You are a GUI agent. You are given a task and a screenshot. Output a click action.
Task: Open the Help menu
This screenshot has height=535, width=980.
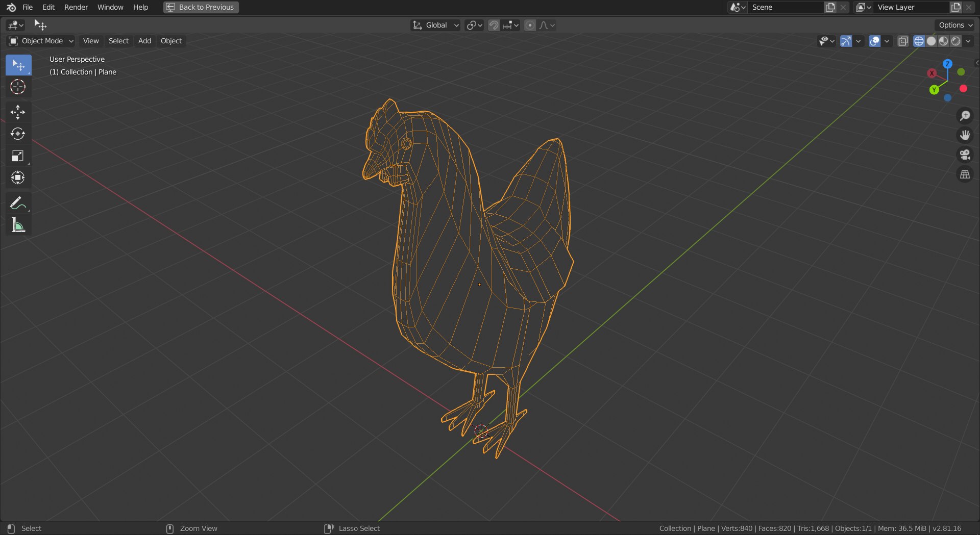tap(140, 7)
